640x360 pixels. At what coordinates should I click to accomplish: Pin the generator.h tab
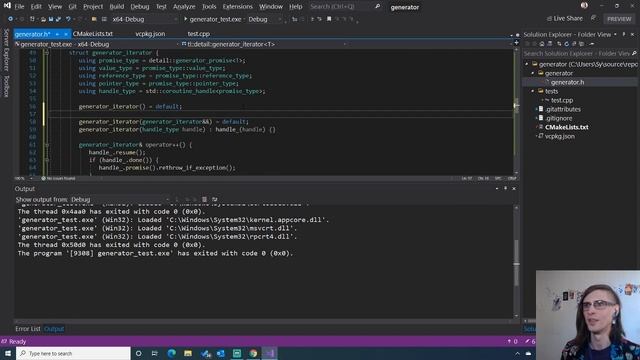tap(57, 34)
